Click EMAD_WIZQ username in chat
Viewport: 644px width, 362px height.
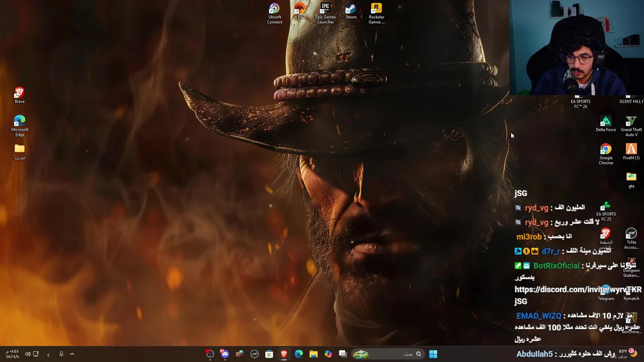538,316
